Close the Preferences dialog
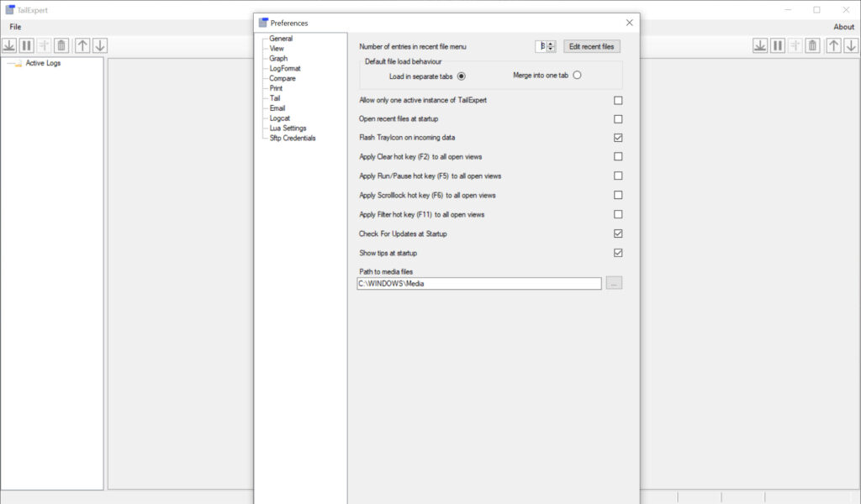The width and height of the screenshot is (861, 504). coord(629,23)
